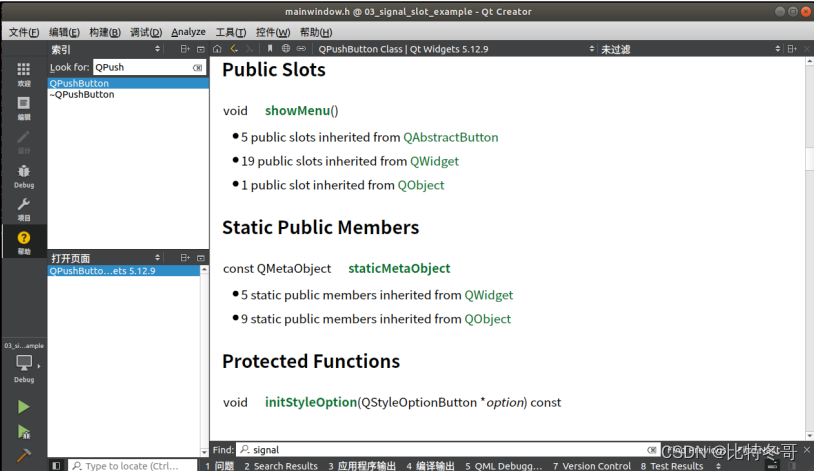The image size is (814, 471).
Task: Select ~QPushButton in index results
Action: click(x=128, y=95)
